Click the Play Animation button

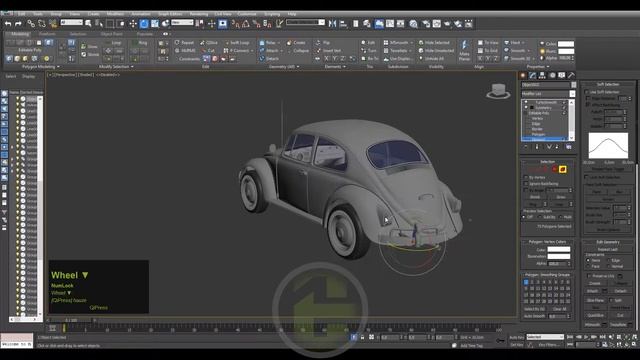[586, 337]
